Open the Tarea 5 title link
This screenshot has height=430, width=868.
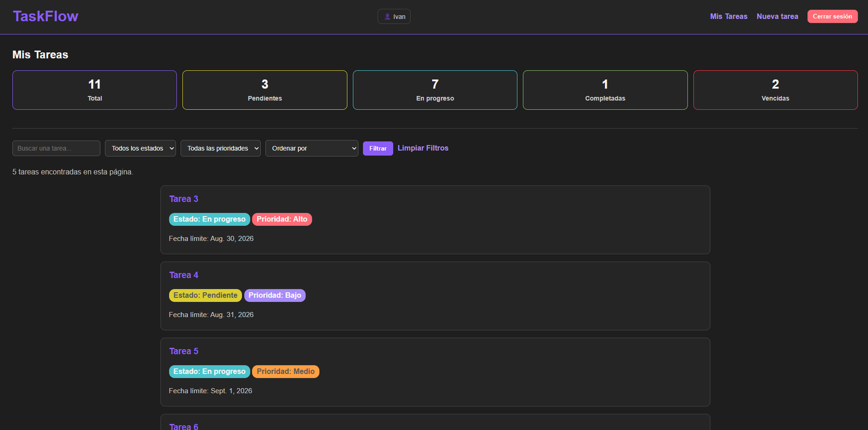[183, 351]
